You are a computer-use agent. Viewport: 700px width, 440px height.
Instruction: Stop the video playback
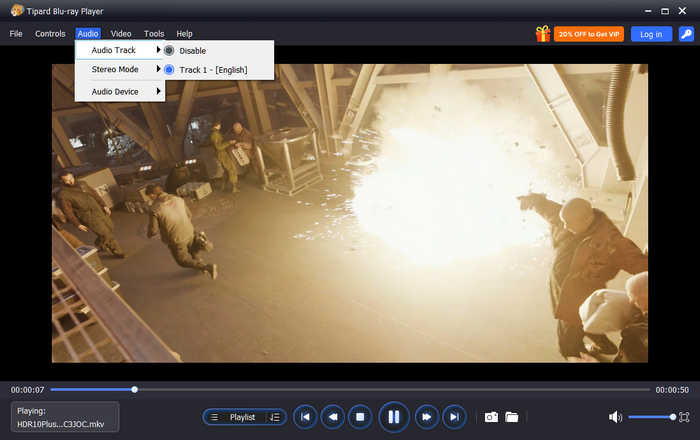360,417
